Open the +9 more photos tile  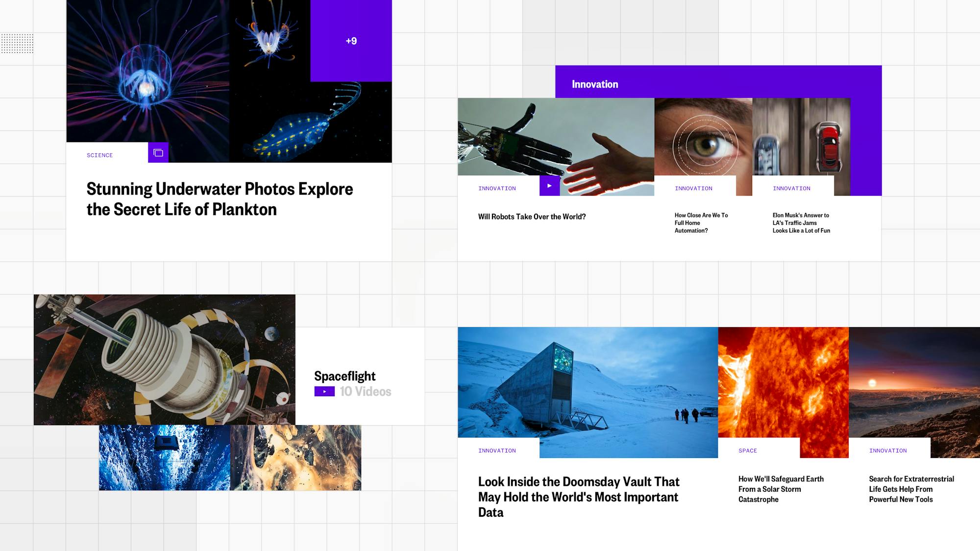[x=351, y=41]
